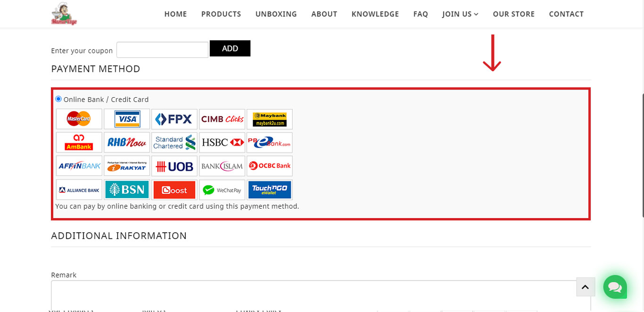Screen dimensions: 644x312
Task: Select the UOB bank logo
Action: 174,166
